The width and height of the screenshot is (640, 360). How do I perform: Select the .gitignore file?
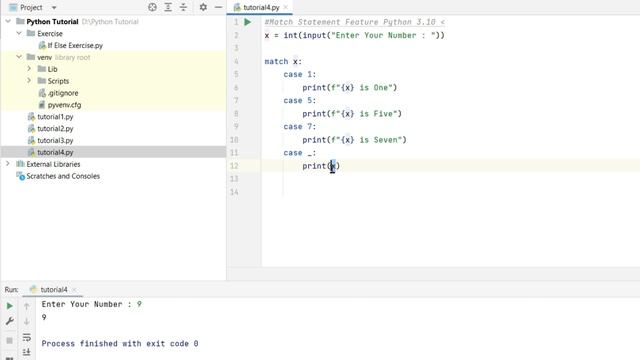(58, 93)
